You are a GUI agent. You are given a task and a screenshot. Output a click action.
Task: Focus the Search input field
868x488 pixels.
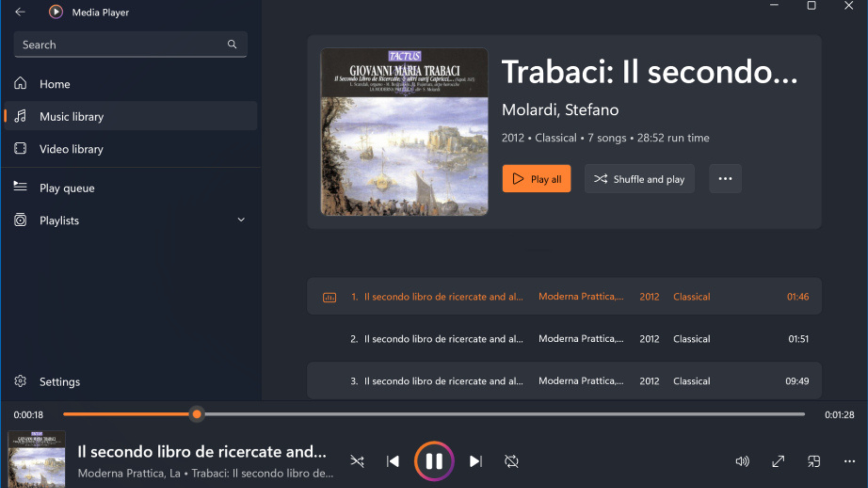click(x=131, y=44)
